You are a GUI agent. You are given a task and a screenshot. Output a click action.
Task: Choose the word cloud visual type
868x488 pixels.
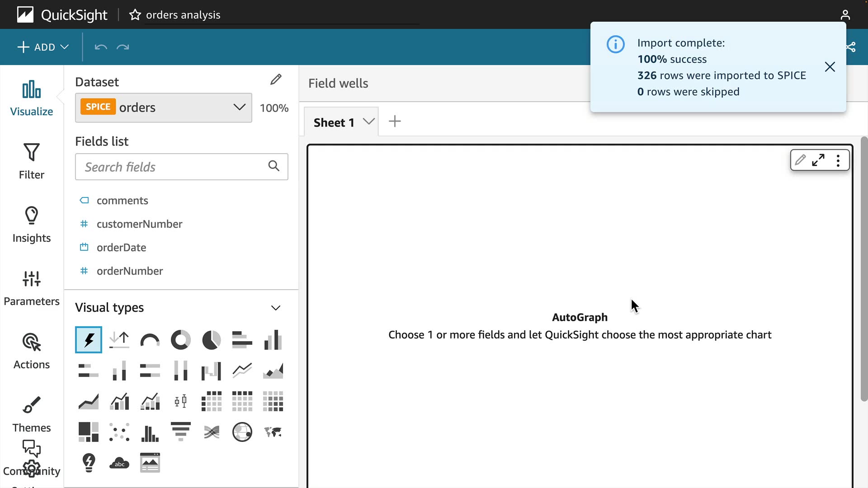tap(119, 463)
